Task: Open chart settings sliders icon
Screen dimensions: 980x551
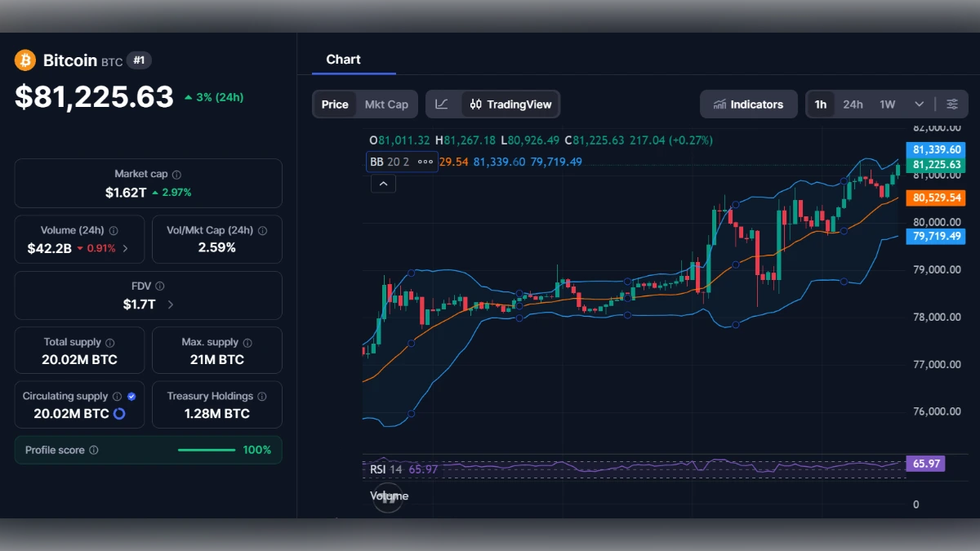Action: point(952,104)
